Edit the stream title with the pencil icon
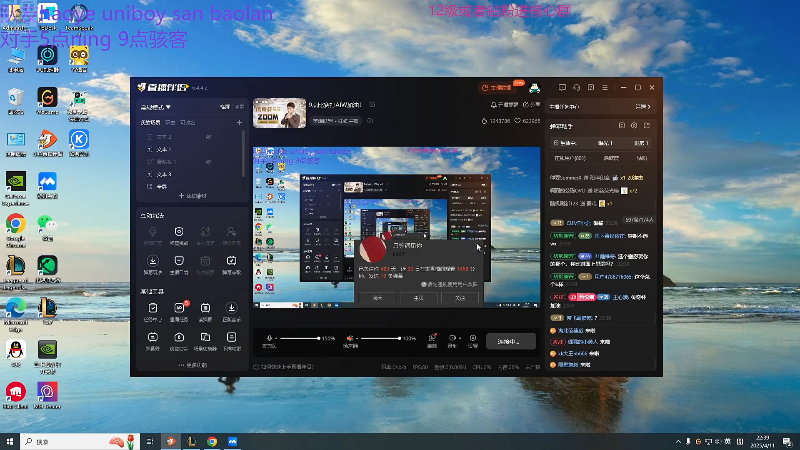Image resolution: width=800 pixels, height=450 pixels. click(x=372, y=105)
